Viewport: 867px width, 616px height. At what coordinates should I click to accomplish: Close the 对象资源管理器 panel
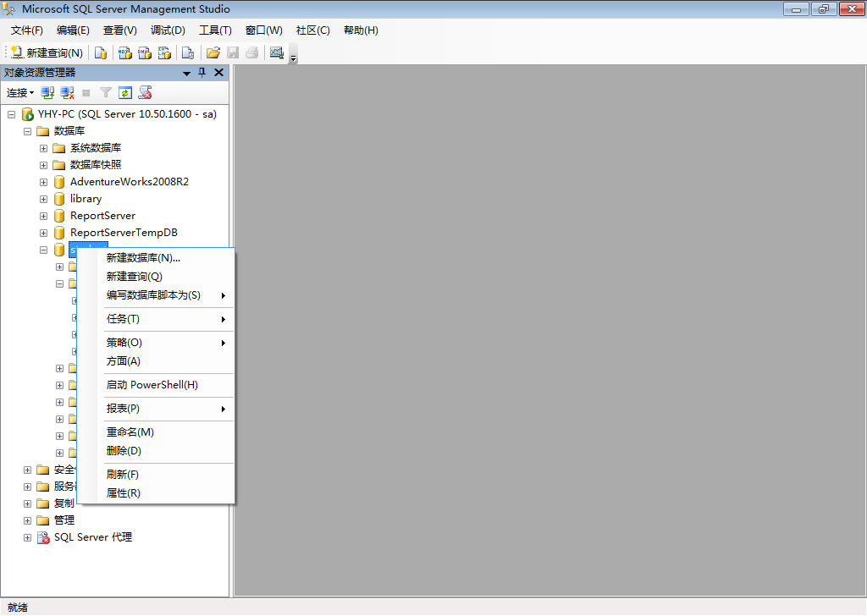(219, 73)
